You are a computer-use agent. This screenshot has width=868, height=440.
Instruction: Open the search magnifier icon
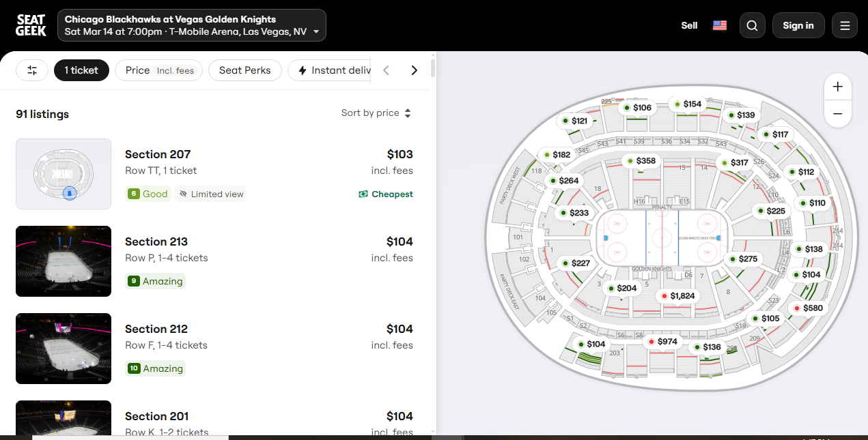(x=752, y=25)
